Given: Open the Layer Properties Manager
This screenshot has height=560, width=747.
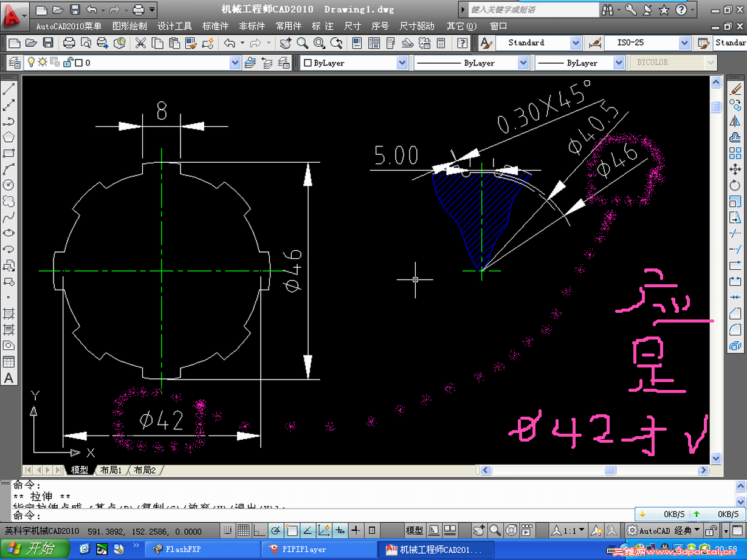Looking at the screenshot, I should tap(14, 63).
